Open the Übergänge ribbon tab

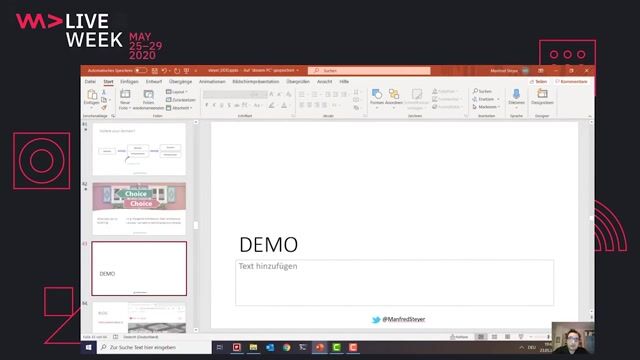180,82
